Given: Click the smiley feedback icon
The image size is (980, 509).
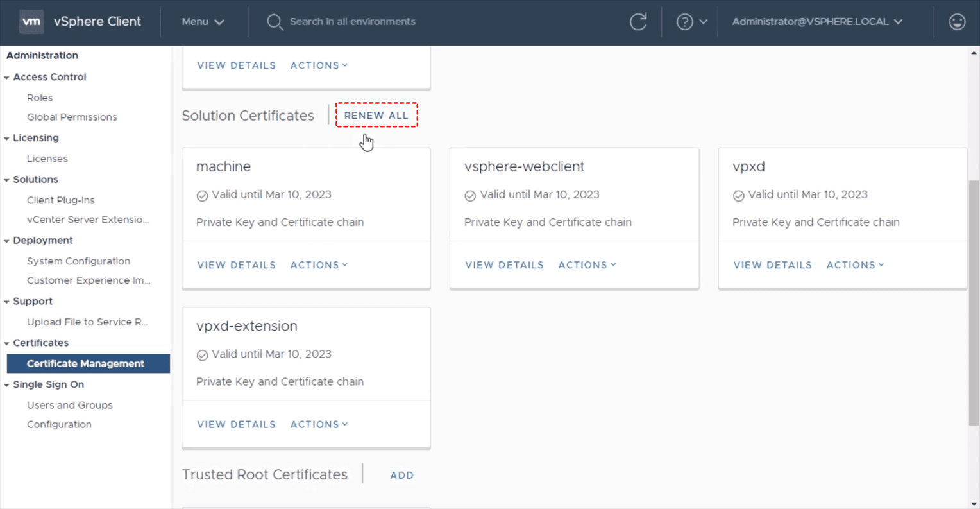Looking at the screenshot, I should [x=957, y=22].
